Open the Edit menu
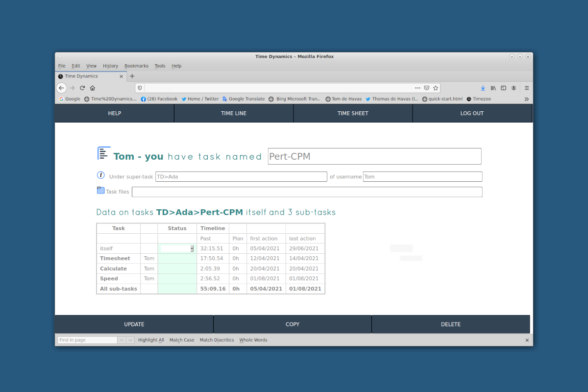 tap(76, 66)
